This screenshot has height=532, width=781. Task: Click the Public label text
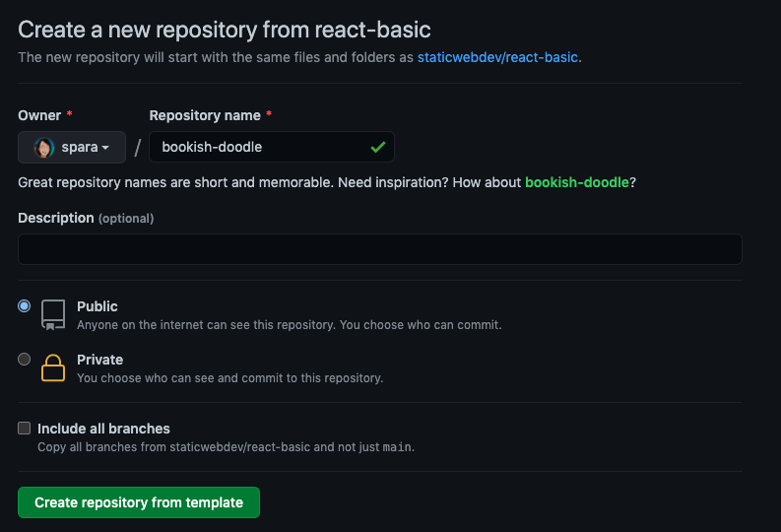coord(98,306)
